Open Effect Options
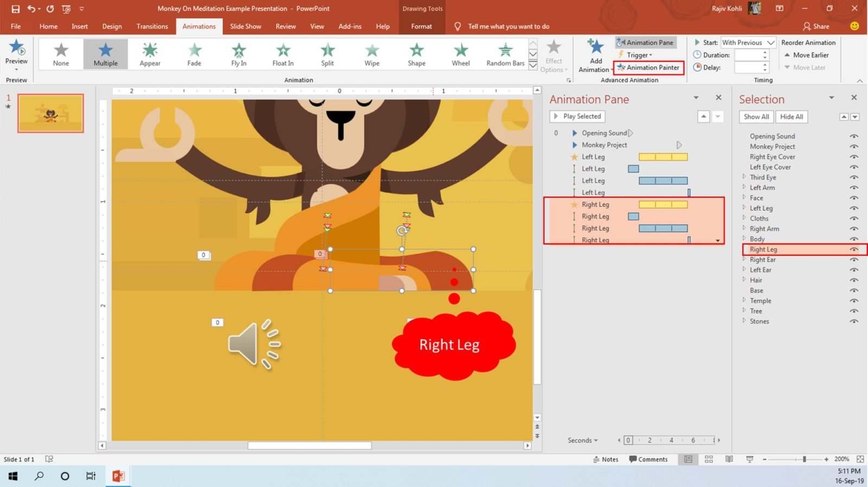Screen dimensions: 868x487 554,56
